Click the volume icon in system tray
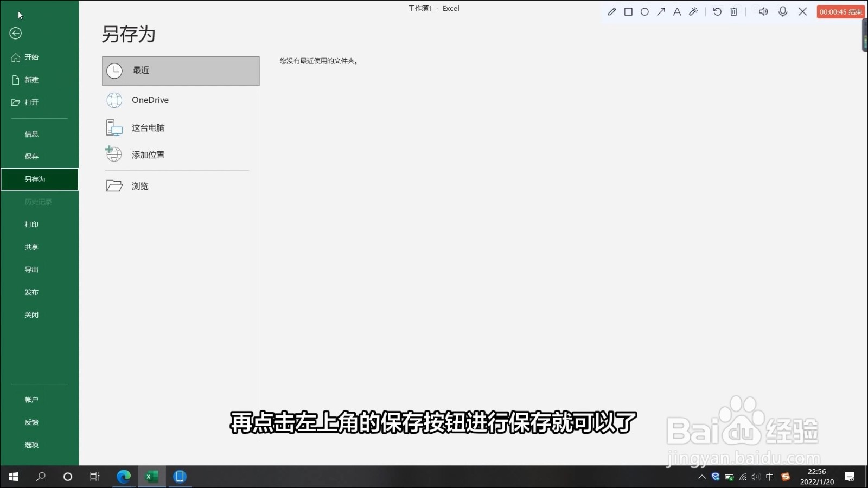The width and height of the screenshot is (868, 488). pyautogui.click(x=756, y=477)
